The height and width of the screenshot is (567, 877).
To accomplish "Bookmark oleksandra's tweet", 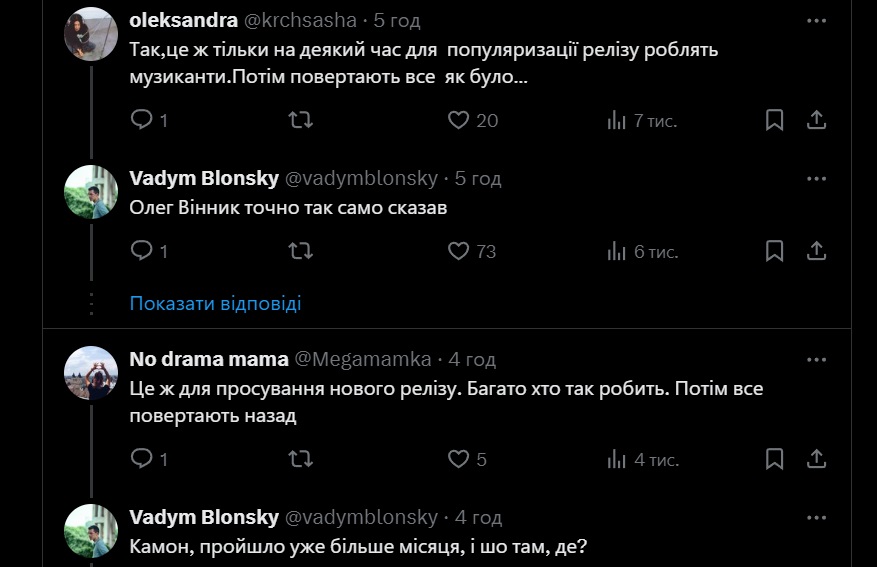I will tap(774, 120).
